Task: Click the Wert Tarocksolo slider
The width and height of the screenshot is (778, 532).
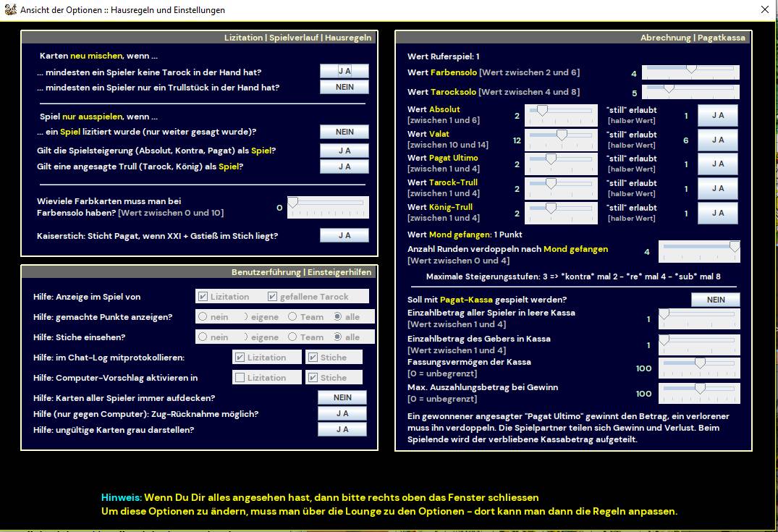Action: (x=690, y=92)
